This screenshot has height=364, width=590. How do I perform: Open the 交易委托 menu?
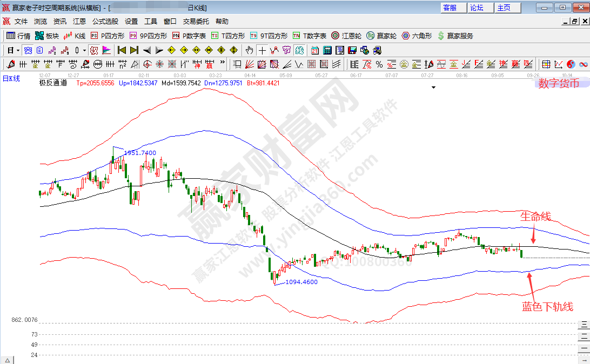tap(196, 22)
